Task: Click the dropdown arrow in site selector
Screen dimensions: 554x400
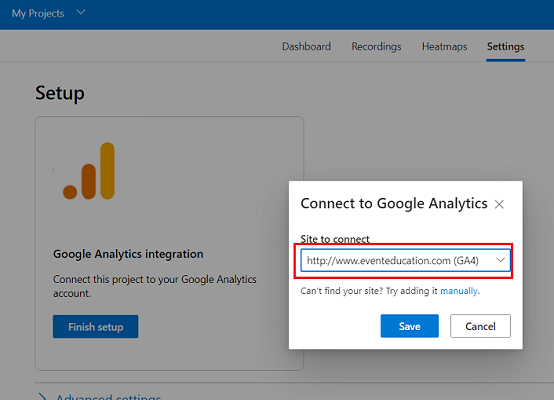Action: click(500, 260)
